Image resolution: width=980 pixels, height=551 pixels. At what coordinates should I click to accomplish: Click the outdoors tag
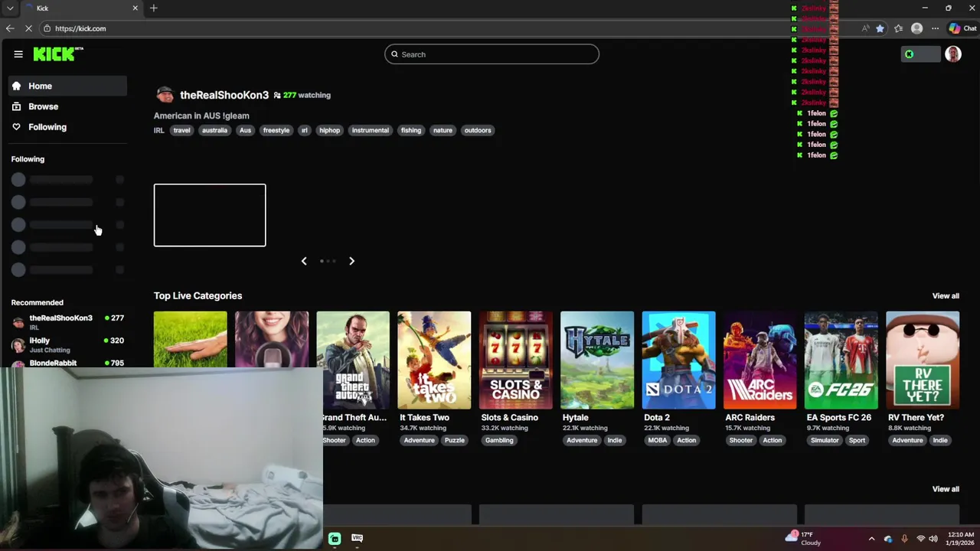pos(478,130)
